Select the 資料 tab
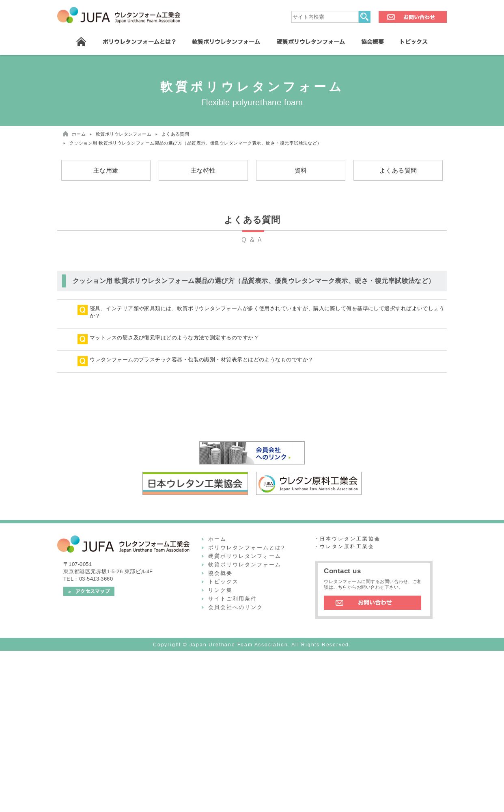The width and height of the screenshot is (504, 812). pos(301,171)
